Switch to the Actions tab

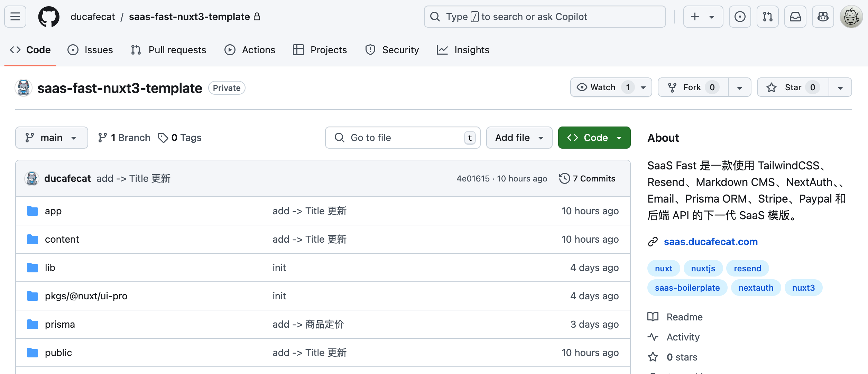(x=250, y=50)
